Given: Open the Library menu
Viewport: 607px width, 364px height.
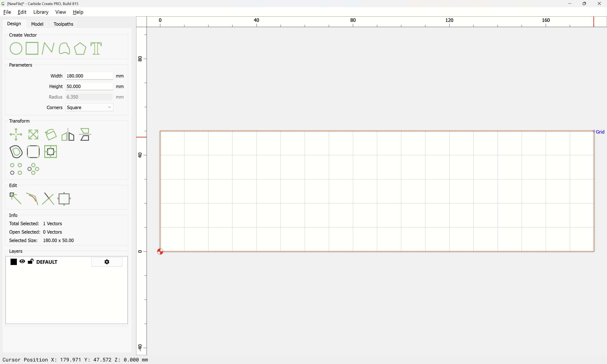Looking at the screenshot, I should 41,12.
